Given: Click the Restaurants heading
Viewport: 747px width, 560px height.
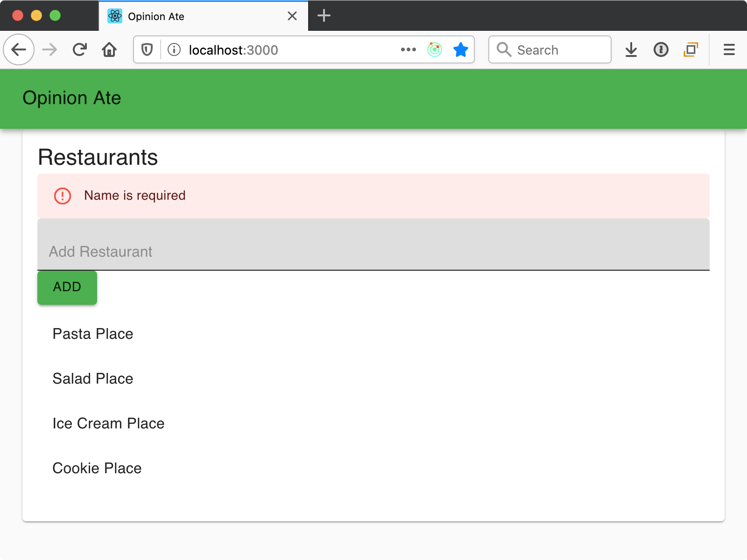Looking at the screenshot, I should coord(98,157).
